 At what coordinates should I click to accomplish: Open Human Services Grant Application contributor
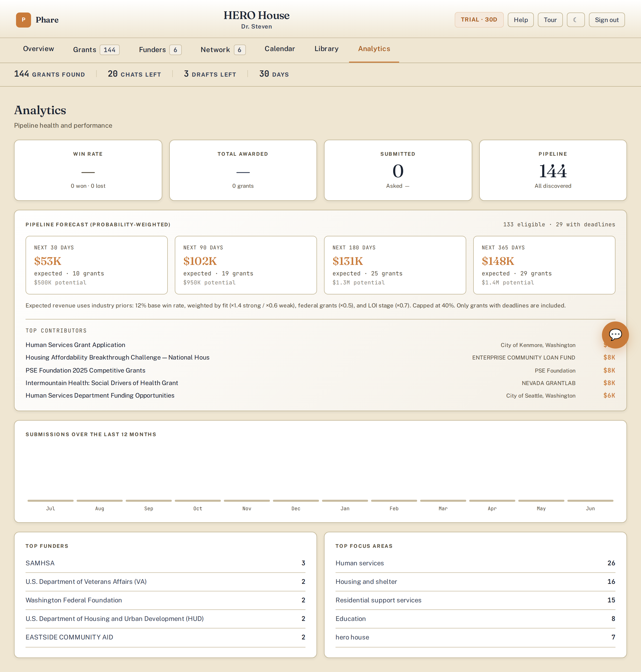[x=75, y=345]
